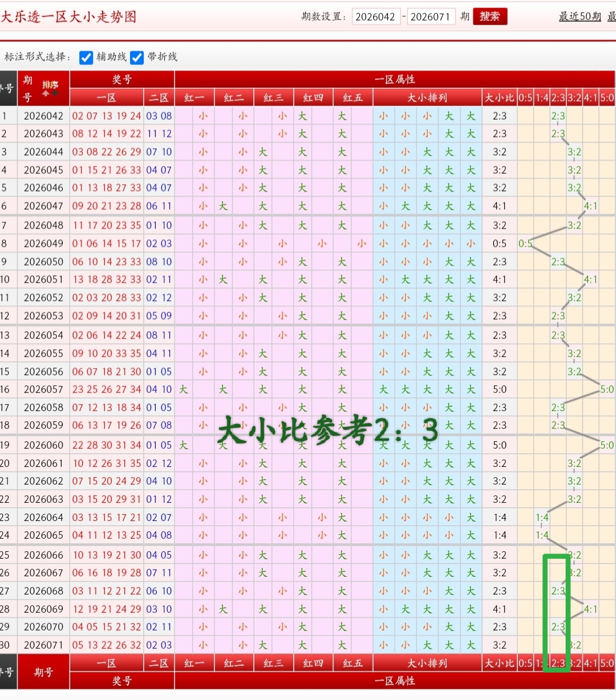Click the 大小比 header at top
The width and height of the screenshot is (616, 700).
coord(500,97)
